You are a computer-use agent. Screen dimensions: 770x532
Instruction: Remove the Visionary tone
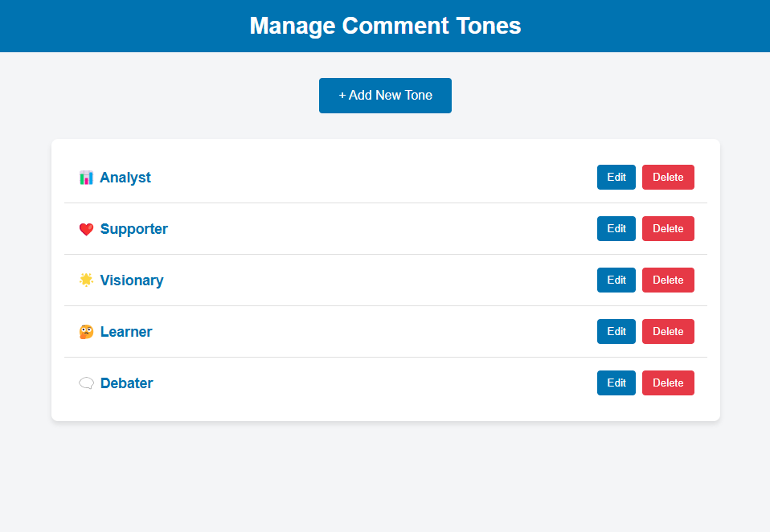pyautogui.click(x=668, y=280)
